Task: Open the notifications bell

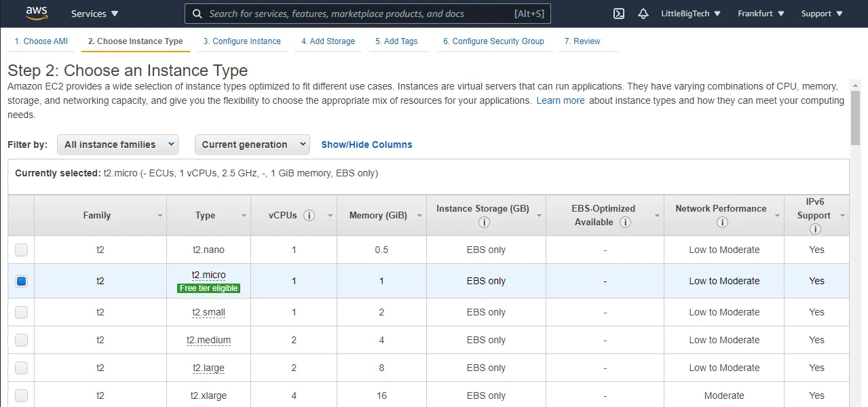Action: pyautogui.click(x=643, y=14)
